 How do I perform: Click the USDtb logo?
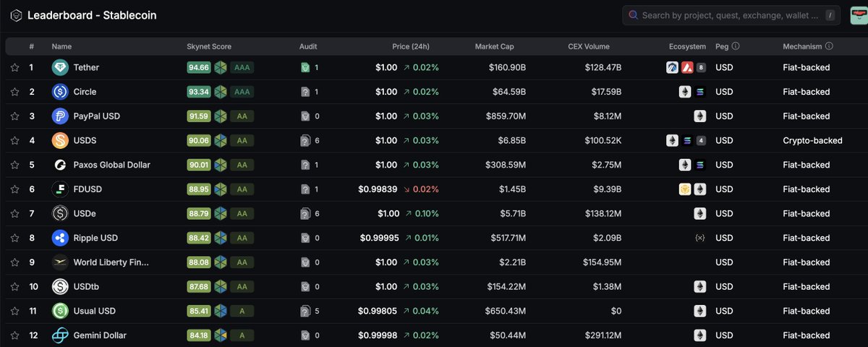[60, 287]
